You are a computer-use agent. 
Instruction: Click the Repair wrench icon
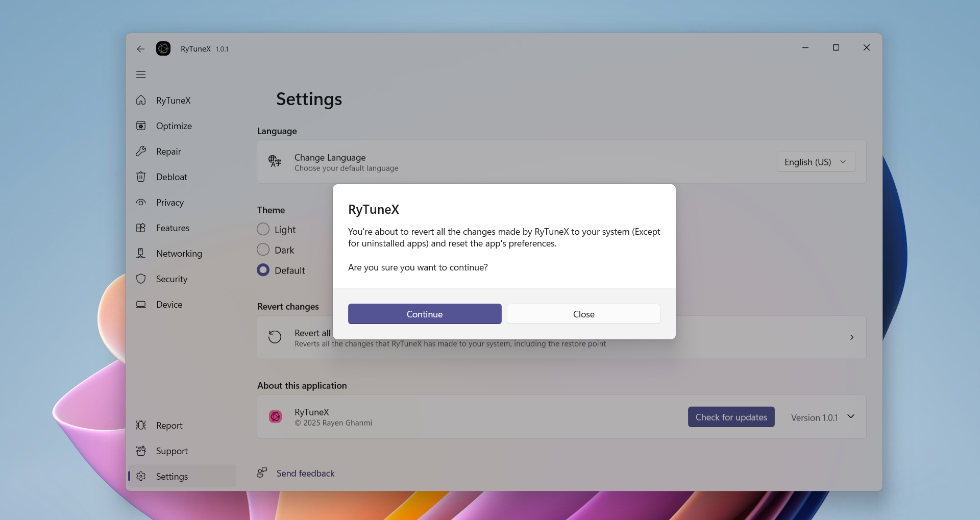[141, 151]
